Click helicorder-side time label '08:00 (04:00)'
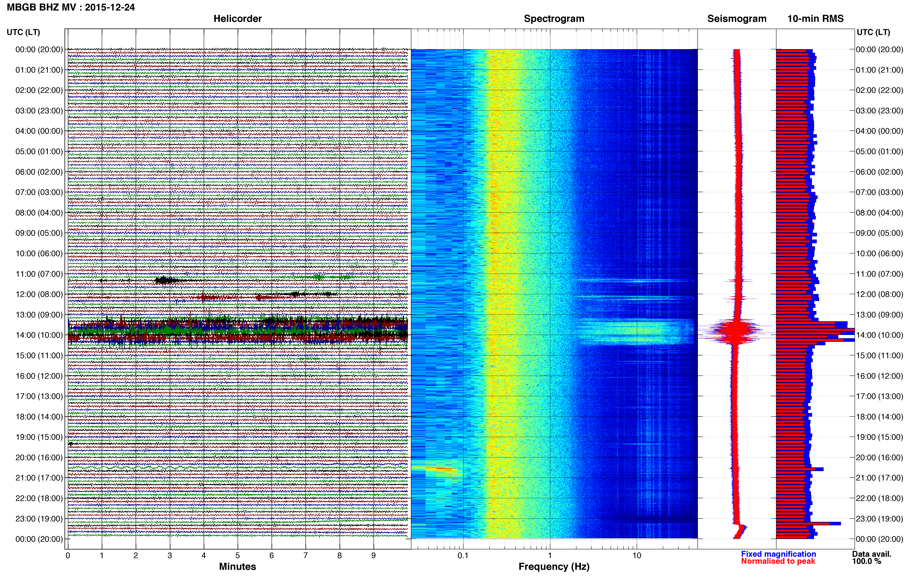Image resolution: width=924 pixels, height=578 pixels. [39, 213]
